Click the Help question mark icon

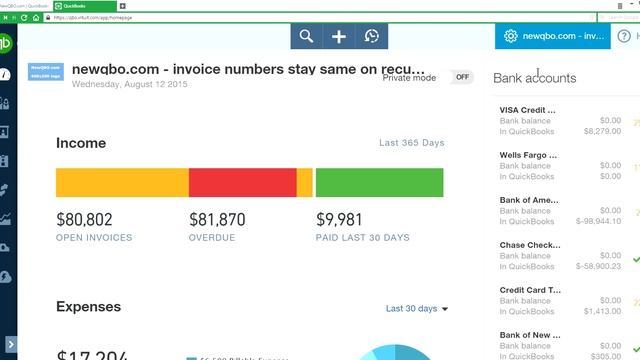pos(624,36)
